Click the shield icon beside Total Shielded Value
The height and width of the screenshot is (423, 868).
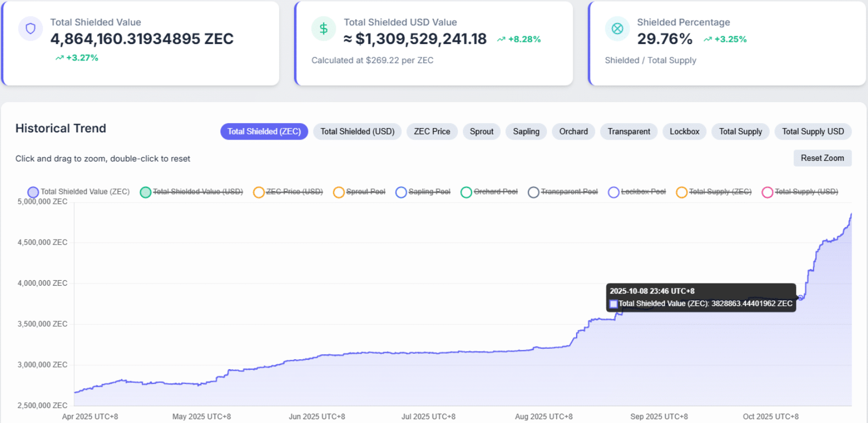click(31, 29)
